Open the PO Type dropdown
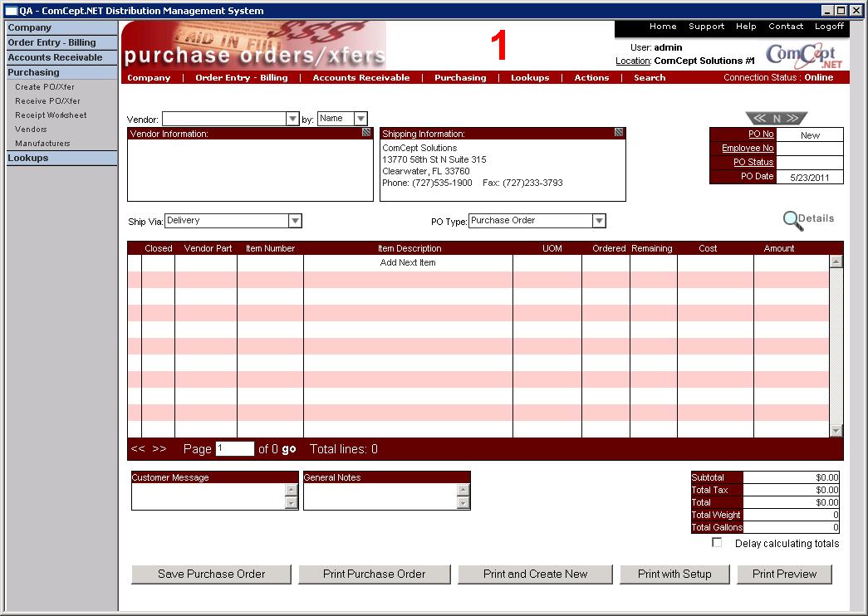The height and width of the screenshot is (616, 868). [599, 221]
